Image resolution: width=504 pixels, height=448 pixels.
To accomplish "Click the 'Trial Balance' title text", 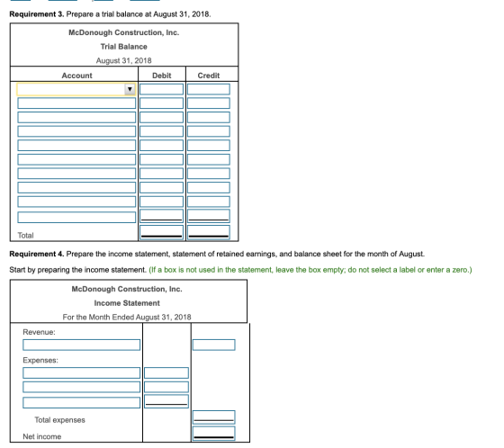I will point(124,47).
